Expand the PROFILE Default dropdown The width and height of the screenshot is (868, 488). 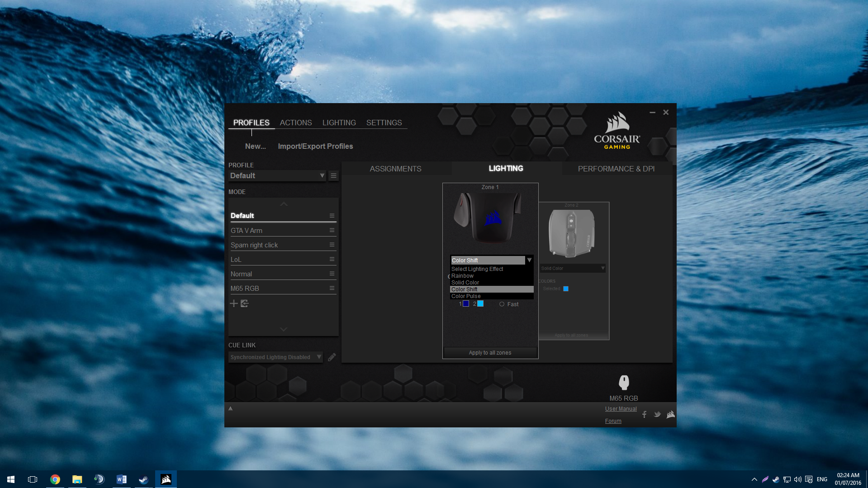click(277, 175)
